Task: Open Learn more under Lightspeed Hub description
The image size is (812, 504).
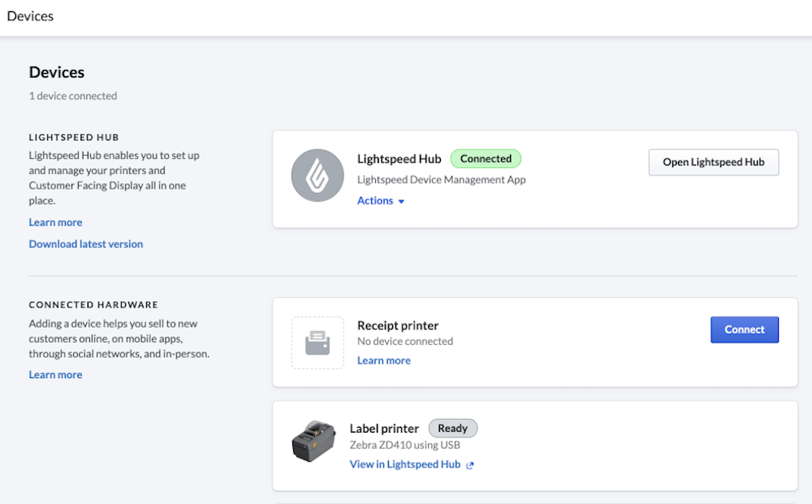Action: 55,222
